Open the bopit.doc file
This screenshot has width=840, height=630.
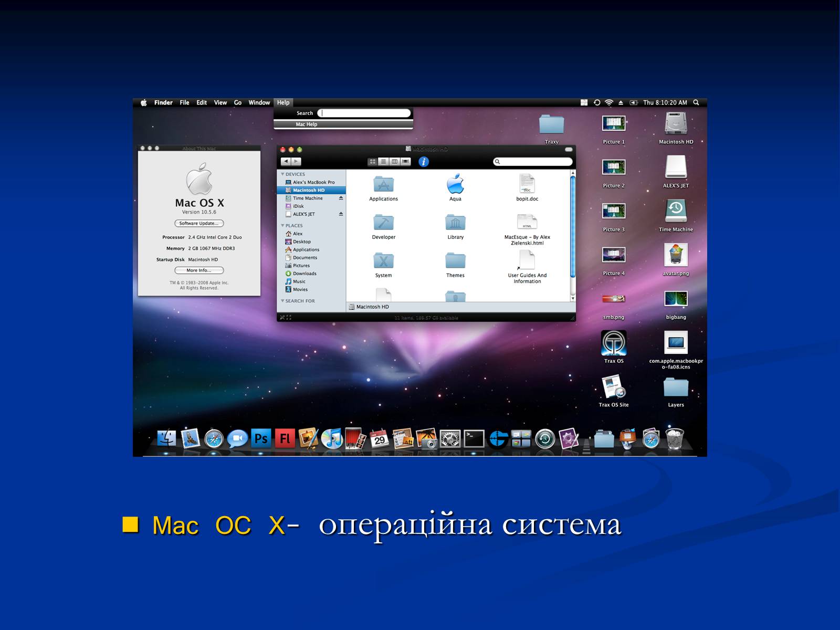pos(527,187)
